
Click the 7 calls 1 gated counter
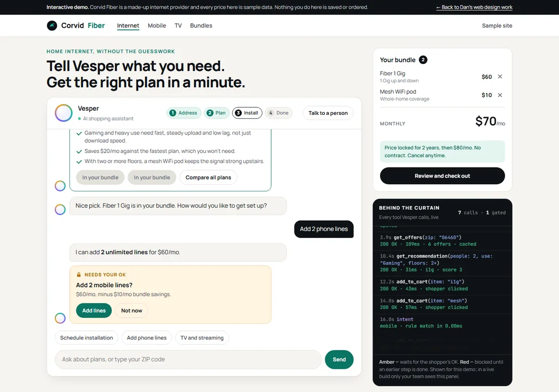[481, 213]
